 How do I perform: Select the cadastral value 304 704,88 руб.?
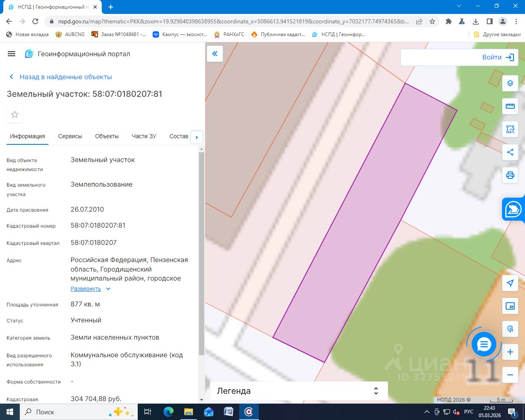coord(96,399)
